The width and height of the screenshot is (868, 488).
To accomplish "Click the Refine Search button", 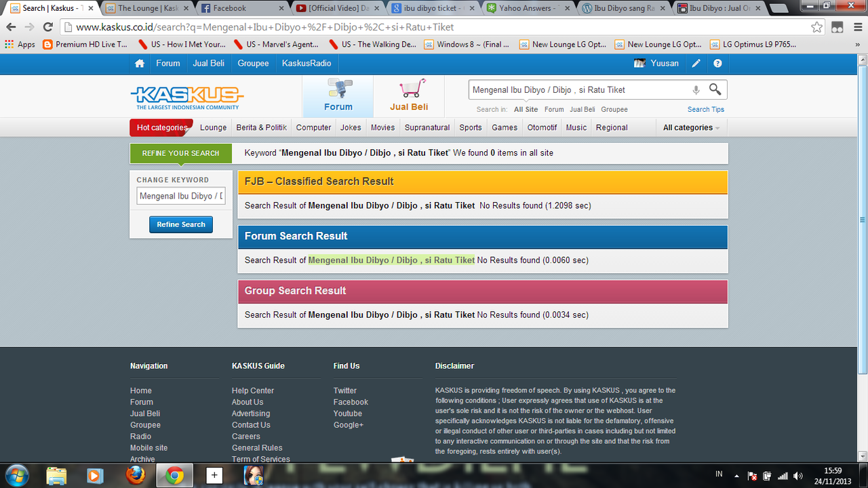I will coord(181,224).
